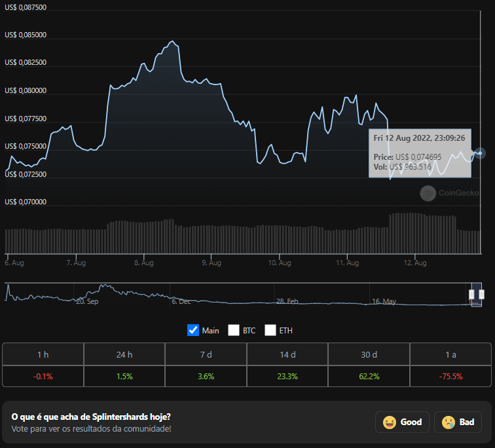The width and height of the screenshot is (495, 448).
Task: Click the US$ 0,085000 price axis label
Action: coord(26,35)
